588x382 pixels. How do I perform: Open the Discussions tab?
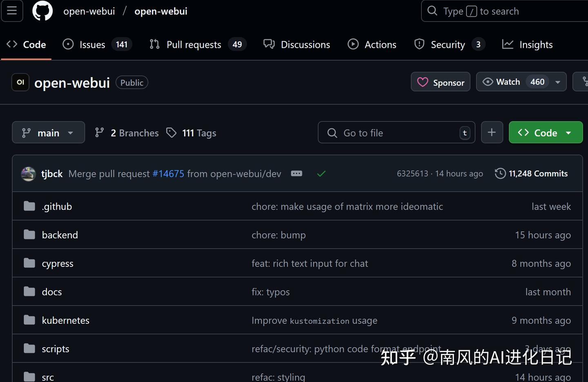tap(305, 44)
